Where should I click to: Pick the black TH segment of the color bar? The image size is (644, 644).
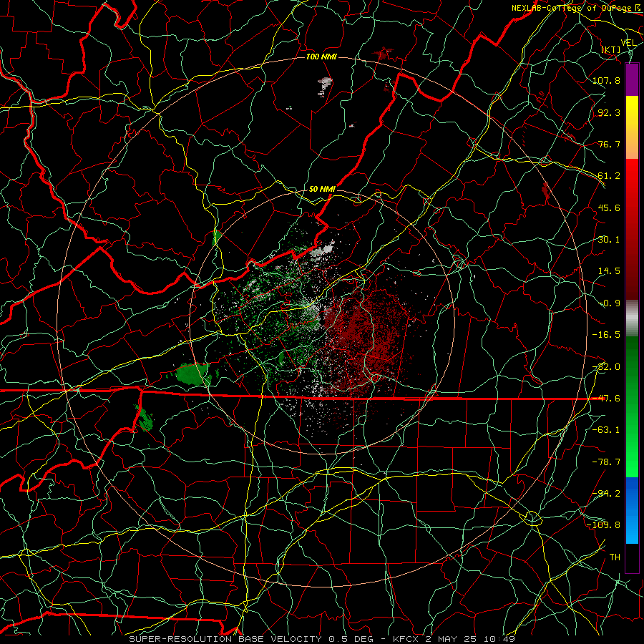632,557
